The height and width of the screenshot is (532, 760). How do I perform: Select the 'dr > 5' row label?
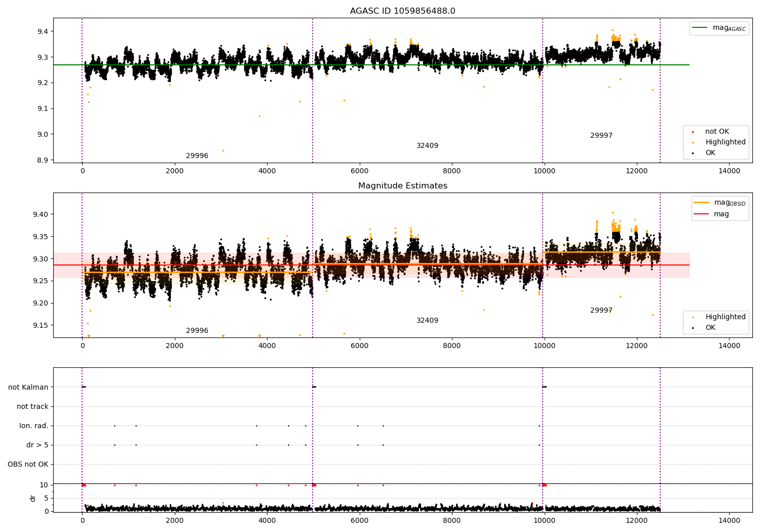point(37,445)
